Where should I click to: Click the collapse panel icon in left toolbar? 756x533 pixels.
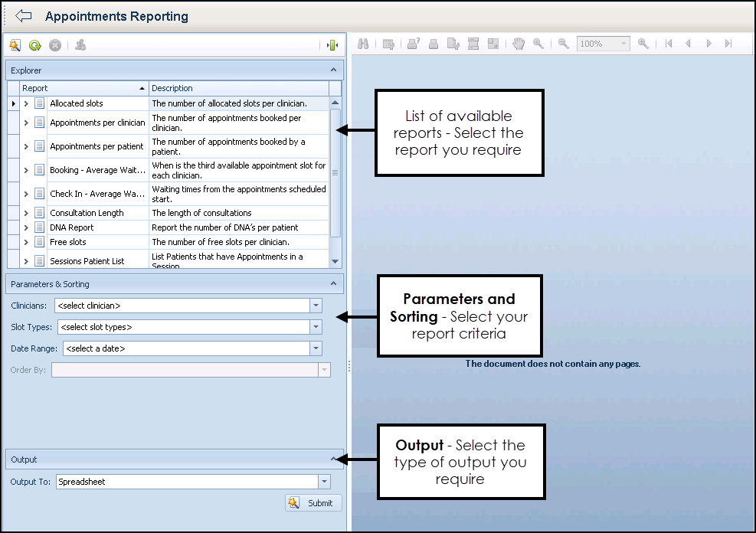(x=332, y=45)
